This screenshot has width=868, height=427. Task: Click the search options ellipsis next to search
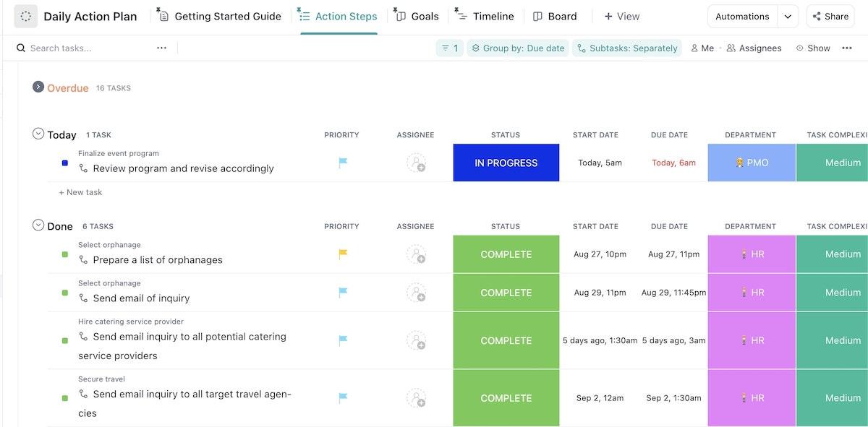tap(161, 48)
